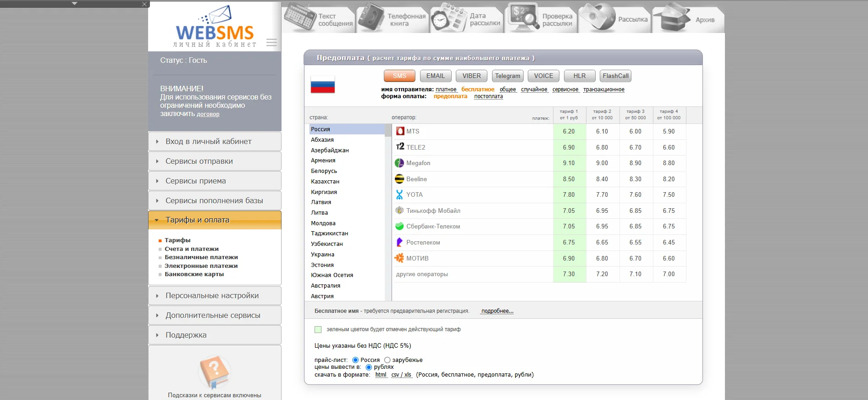Click the Сбербанк-Телеком operator logo
The image size is (868, 400).
399,226
